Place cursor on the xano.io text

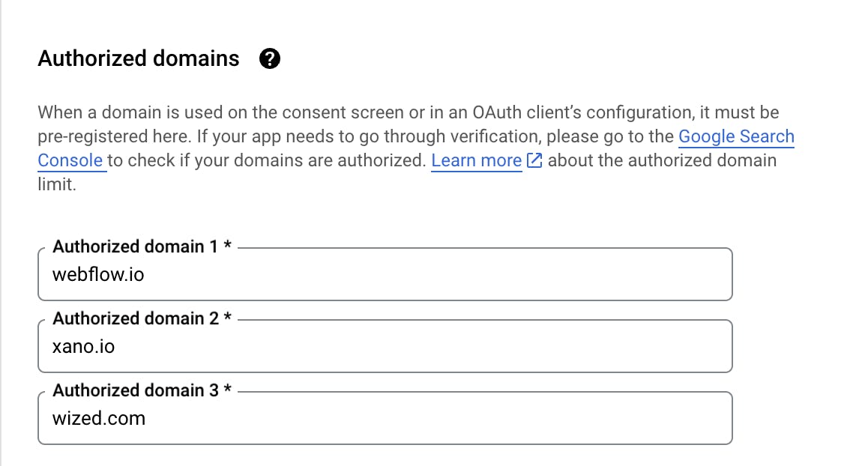pos(83,347)
